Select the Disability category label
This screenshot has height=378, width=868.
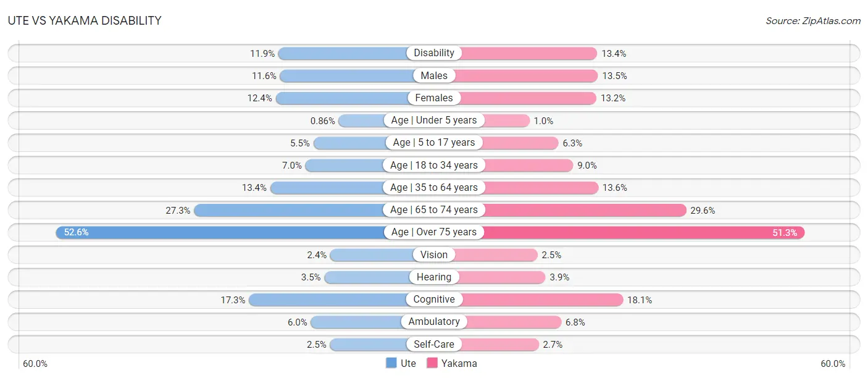click(434, 53)
